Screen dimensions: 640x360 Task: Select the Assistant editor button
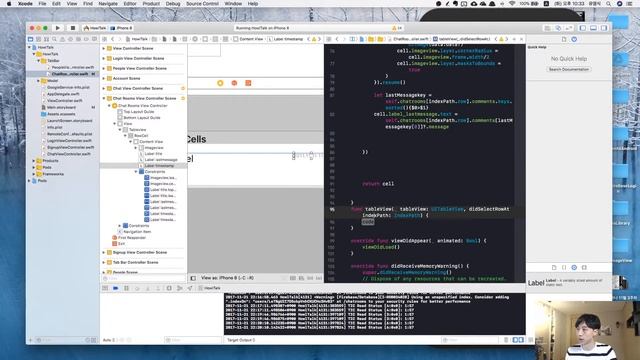(x=558, y=28)
